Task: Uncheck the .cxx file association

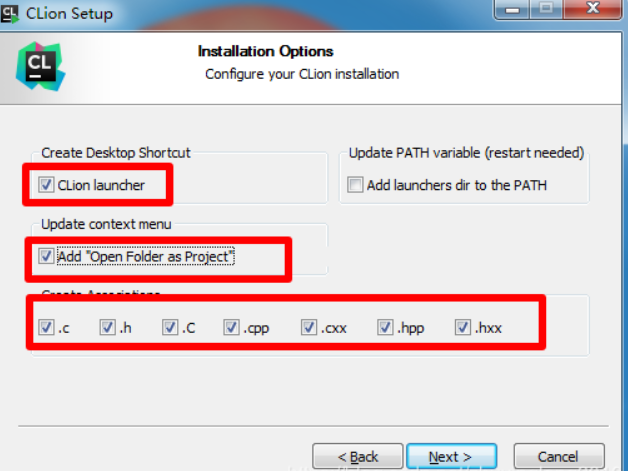Action: [x=309, y=327]
